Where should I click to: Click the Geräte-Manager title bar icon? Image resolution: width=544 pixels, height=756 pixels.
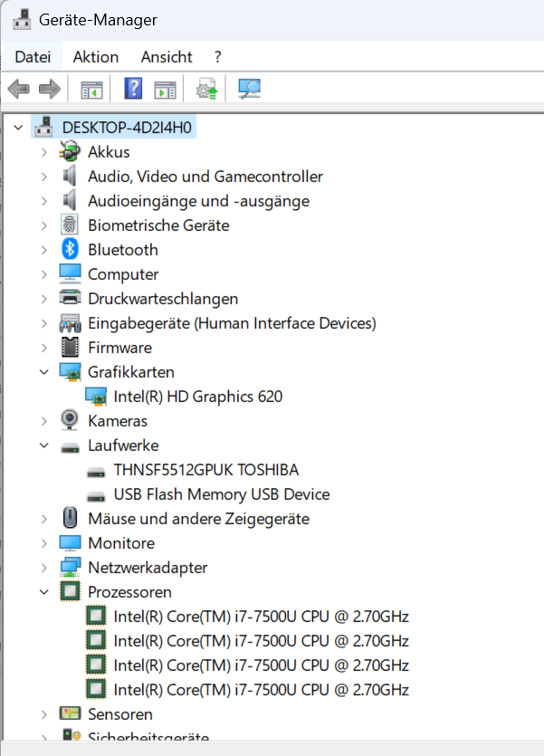22,19
